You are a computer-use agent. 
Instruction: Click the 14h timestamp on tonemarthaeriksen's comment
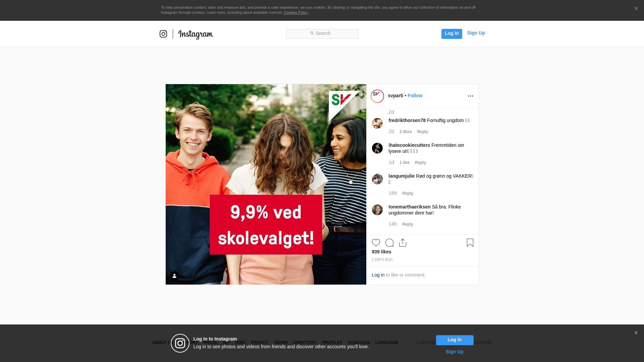[x=393, y=224]
